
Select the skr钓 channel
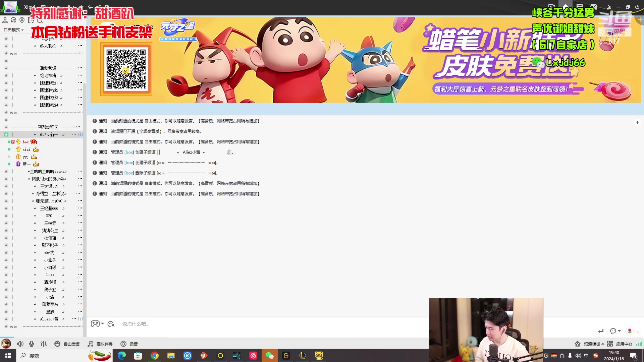point(49,252)
